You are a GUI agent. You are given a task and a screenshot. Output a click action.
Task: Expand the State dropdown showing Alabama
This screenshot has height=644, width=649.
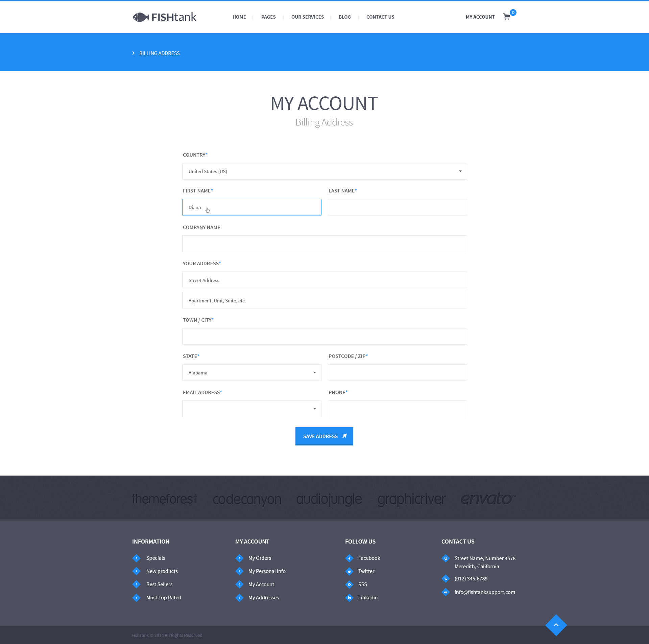[251, 373]
